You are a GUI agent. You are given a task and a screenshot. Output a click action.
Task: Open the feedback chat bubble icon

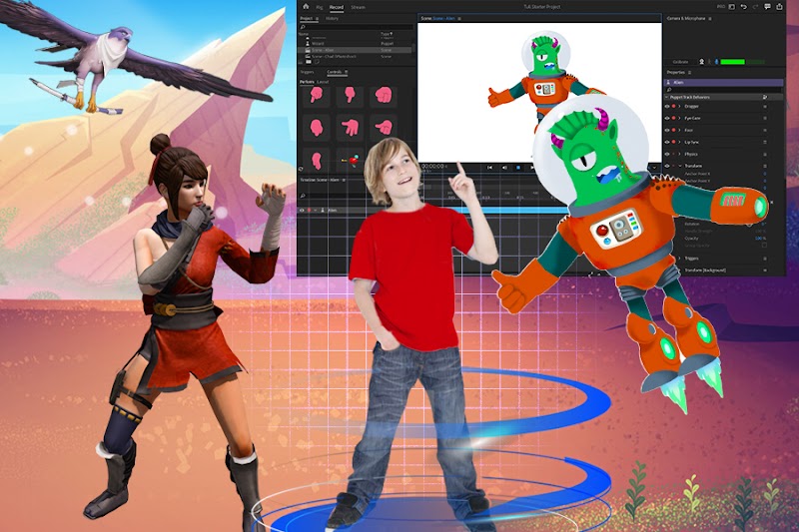click(x=767, y=7)
